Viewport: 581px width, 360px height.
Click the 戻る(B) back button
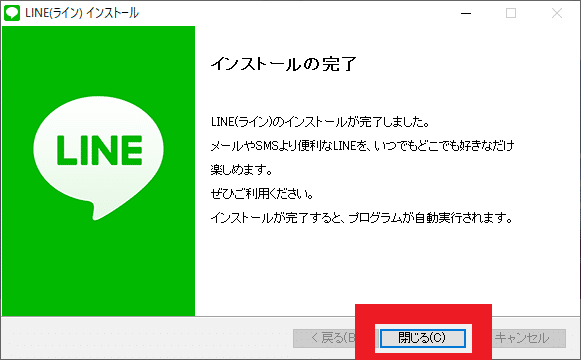(325, 338)
